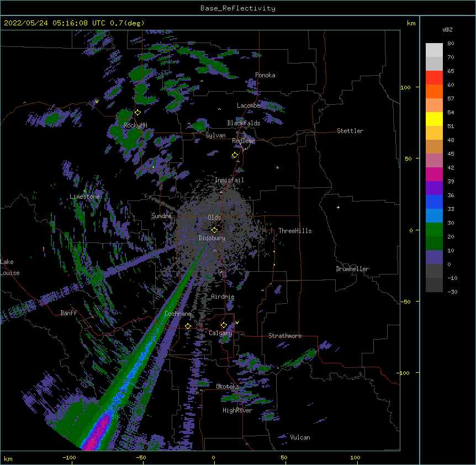This screenshot has height=465, width=476.
Task: Pick the dark green swatch between 20 and 10
Action: [x=434, y=244]
